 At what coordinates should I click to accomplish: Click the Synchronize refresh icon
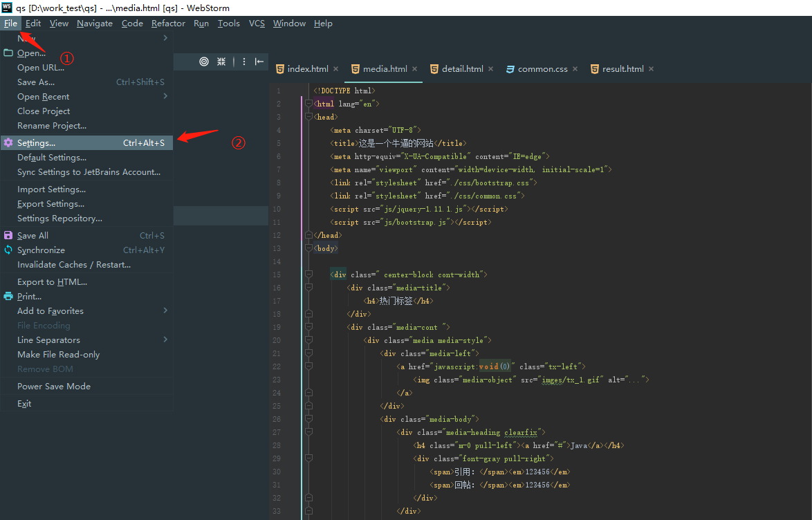pos(8,250)
